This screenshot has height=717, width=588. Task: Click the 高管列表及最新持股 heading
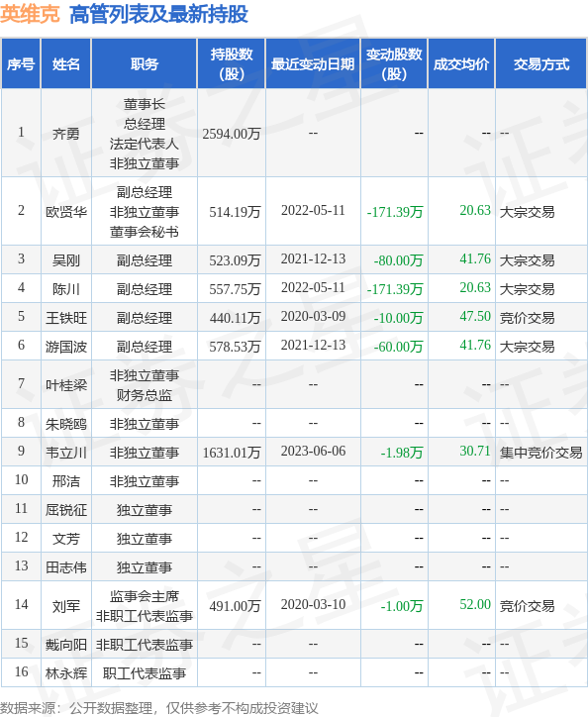pyautogui.click(x=158, y=14)
